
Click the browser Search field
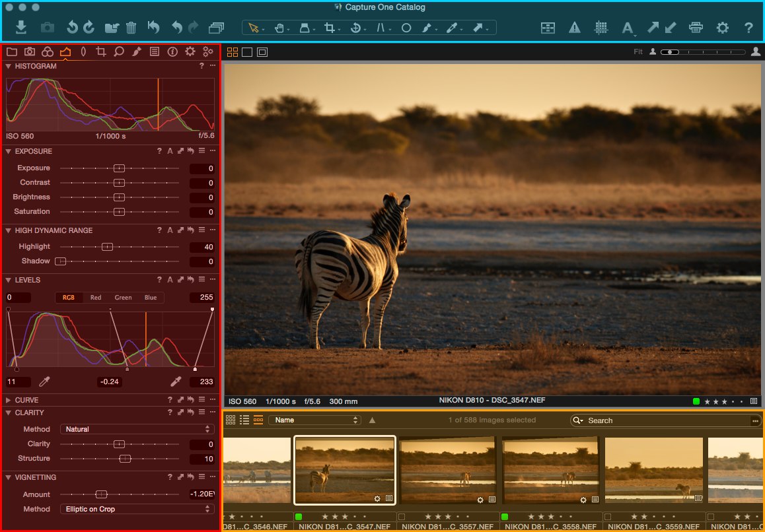(x=665, y=420)
